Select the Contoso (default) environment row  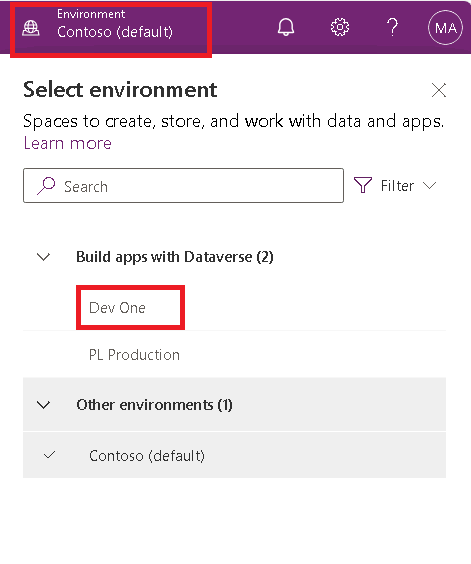[235, 455]
